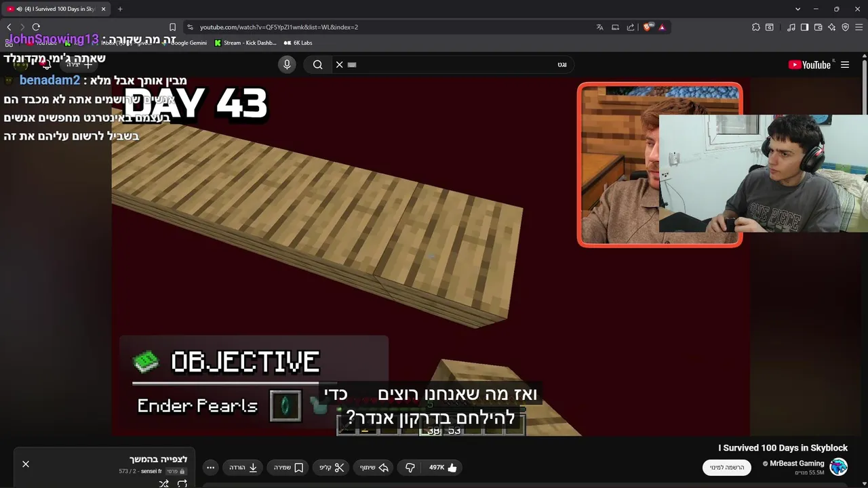This screenshot has height=488, width=868.
Task: Open the Brave Wallet icon
Action: coord(818,27)
